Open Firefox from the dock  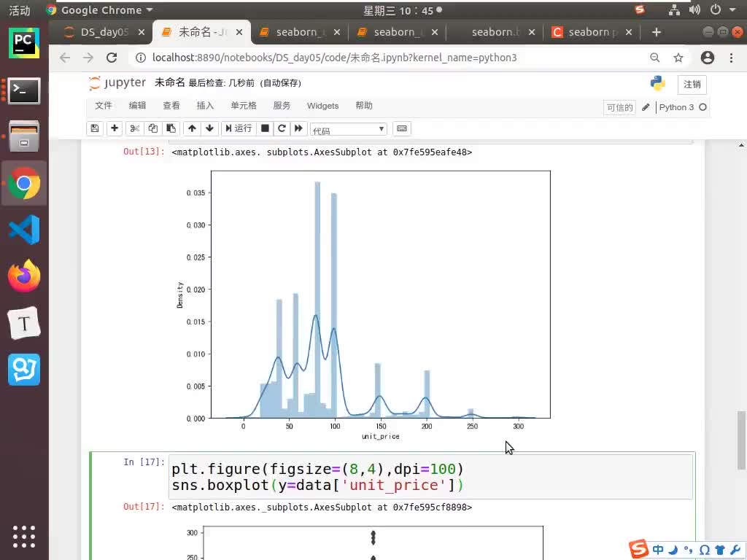pyautogui.click(x=24, y=276)
